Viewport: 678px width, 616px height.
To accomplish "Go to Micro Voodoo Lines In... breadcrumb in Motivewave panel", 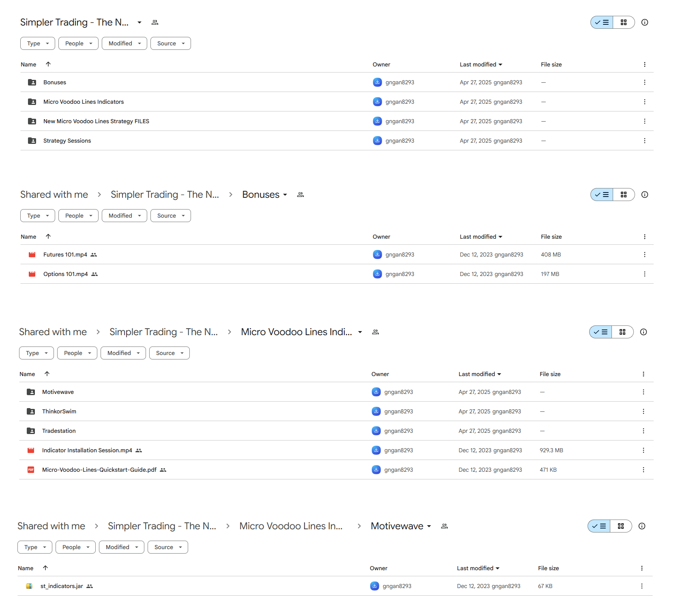I will click(x=291, y=526).
